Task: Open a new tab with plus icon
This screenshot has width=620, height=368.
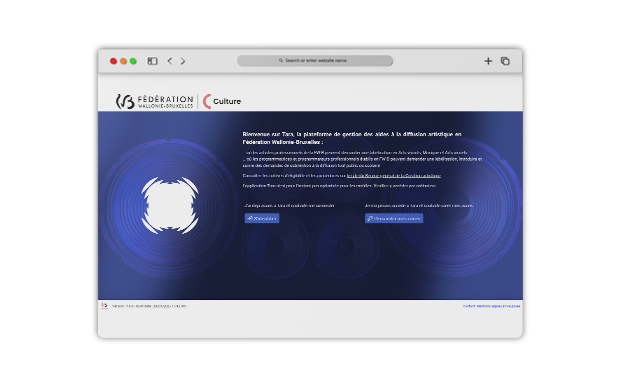Action: click(x=488, y=61)
